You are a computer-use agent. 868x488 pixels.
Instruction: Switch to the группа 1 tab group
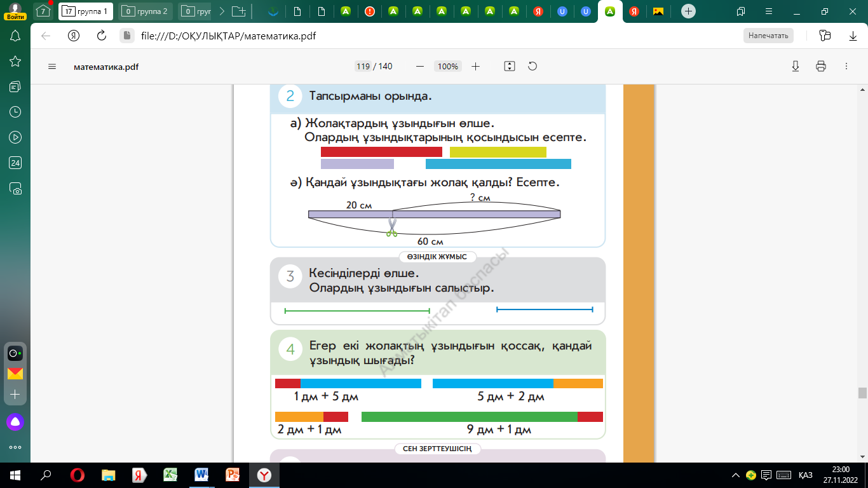(x=87, y=11)
